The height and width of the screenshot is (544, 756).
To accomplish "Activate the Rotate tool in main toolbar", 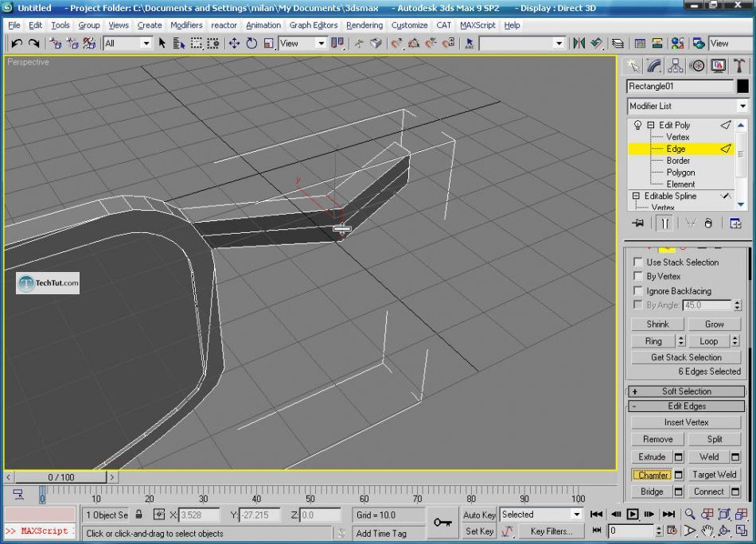I will [x=251, y=44].
